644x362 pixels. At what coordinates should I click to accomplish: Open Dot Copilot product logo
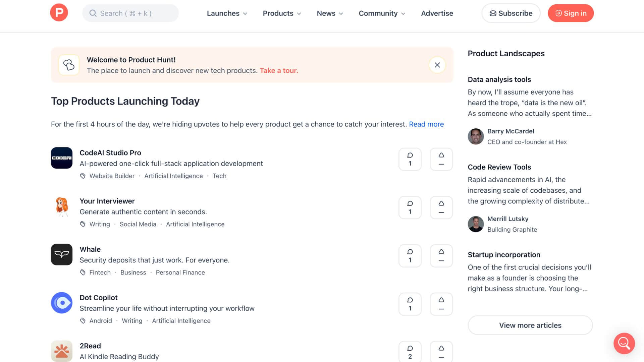coord(62,303)
